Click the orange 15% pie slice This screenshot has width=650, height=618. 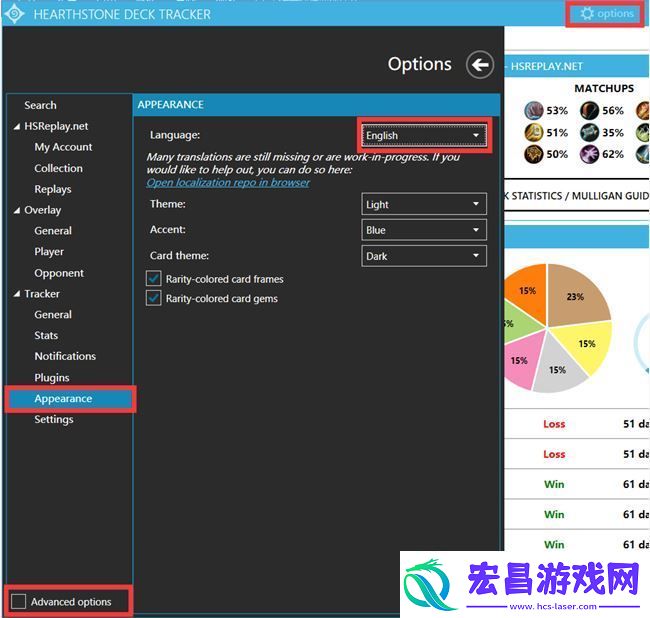click(x=529, y=290)
